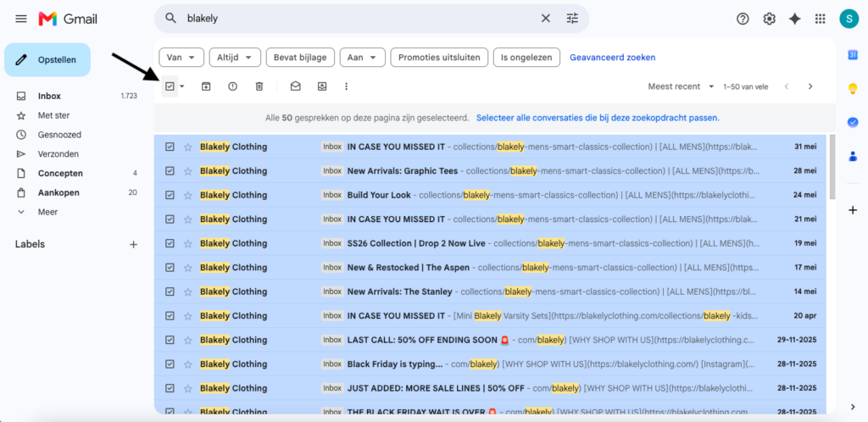Viewport: 868px width, 422px height.
Task: Uncheck The Aspen email checkbox
Action: click(x=170, y=268)
